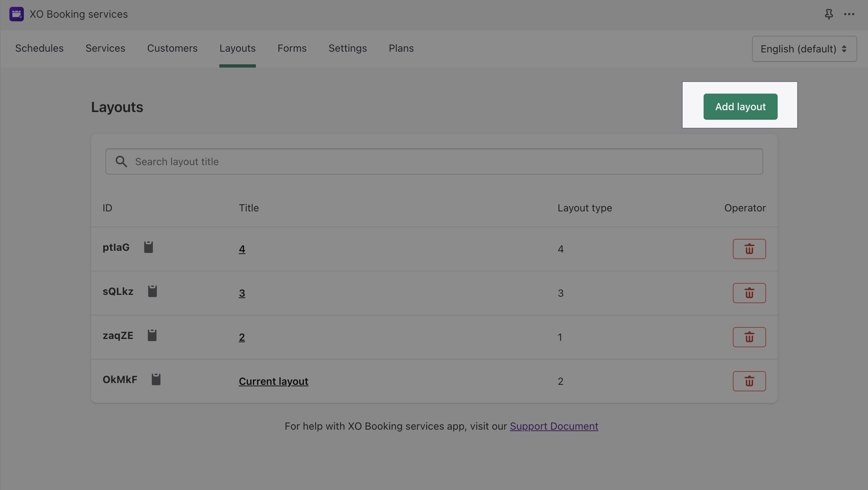Copy the sQLkz layout ID
Viewport: 868px width, 490px height.
(153, 291)
